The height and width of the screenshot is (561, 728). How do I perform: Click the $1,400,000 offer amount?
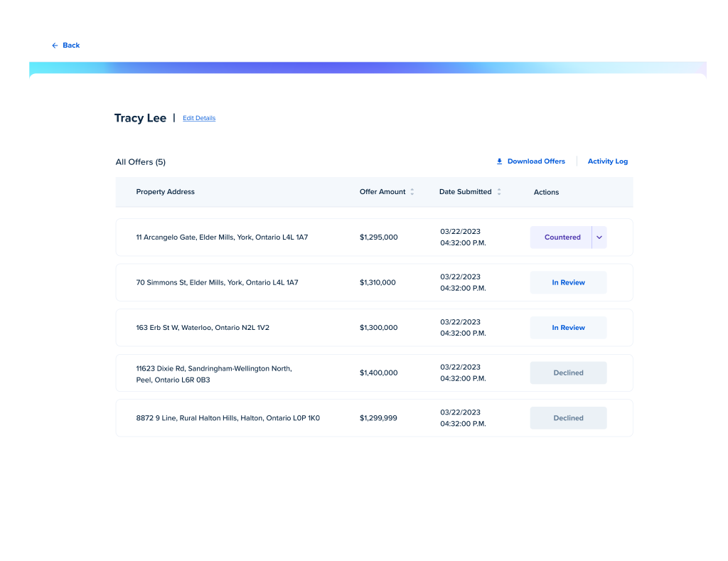pos(378,373)
